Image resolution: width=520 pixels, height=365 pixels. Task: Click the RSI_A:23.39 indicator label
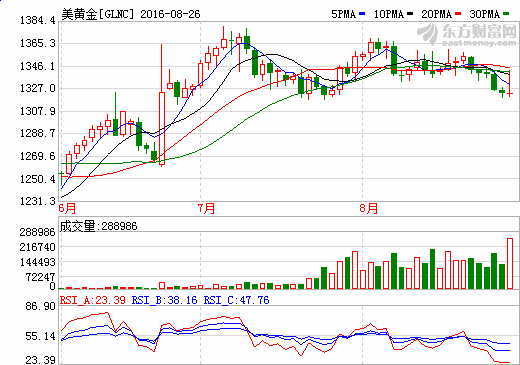93,300
